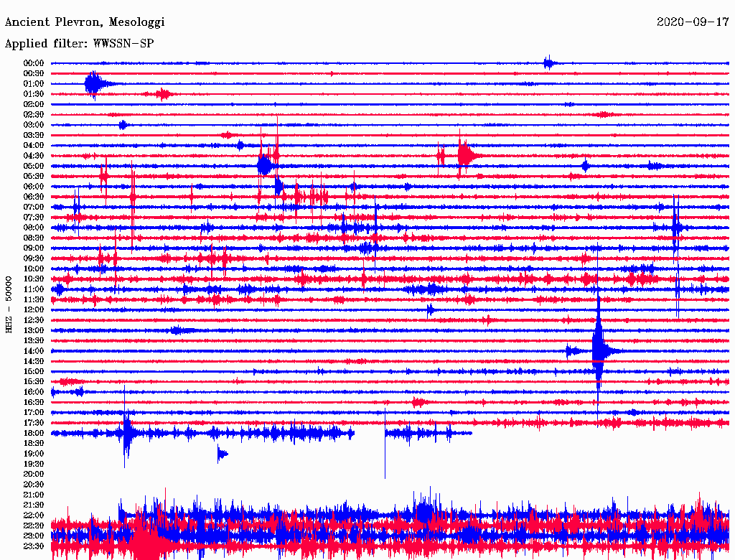Click the 19:00 time label
The image size is (735, 560).
click(x=34, y=454)
